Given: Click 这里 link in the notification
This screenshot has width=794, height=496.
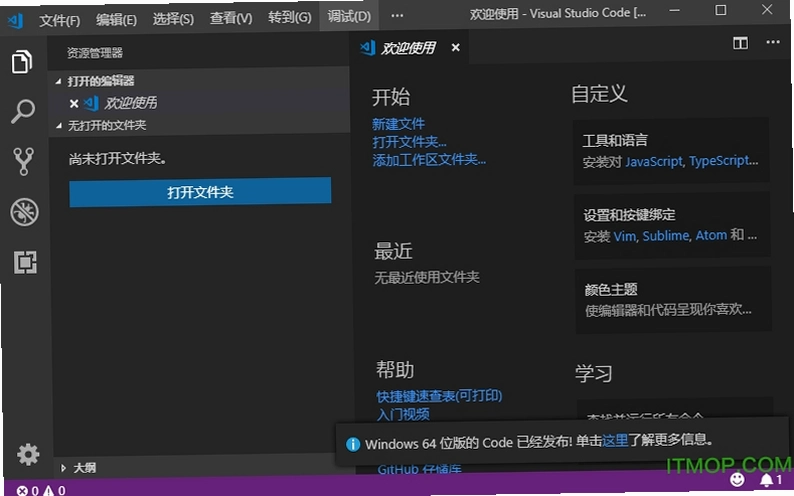Looking at the screenshot, I should point(615,441).
